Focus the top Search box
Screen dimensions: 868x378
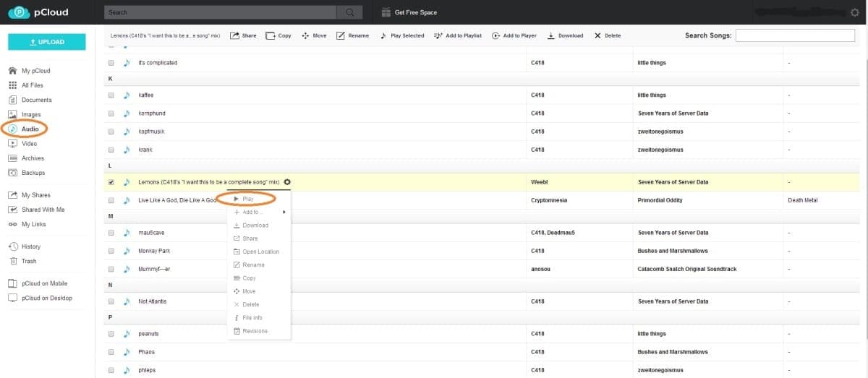pyautogui.click(x=221, y=12)
